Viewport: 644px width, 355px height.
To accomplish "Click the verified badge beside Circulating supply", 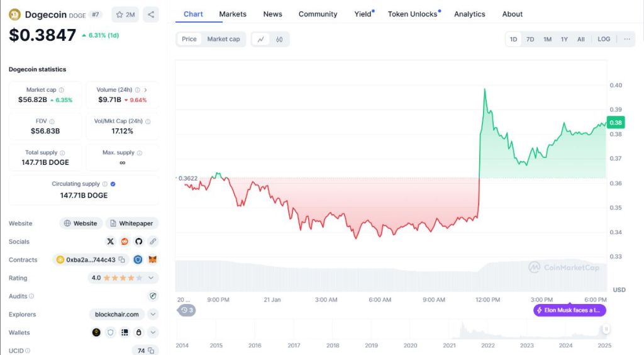I will click(x=113, y=184).
